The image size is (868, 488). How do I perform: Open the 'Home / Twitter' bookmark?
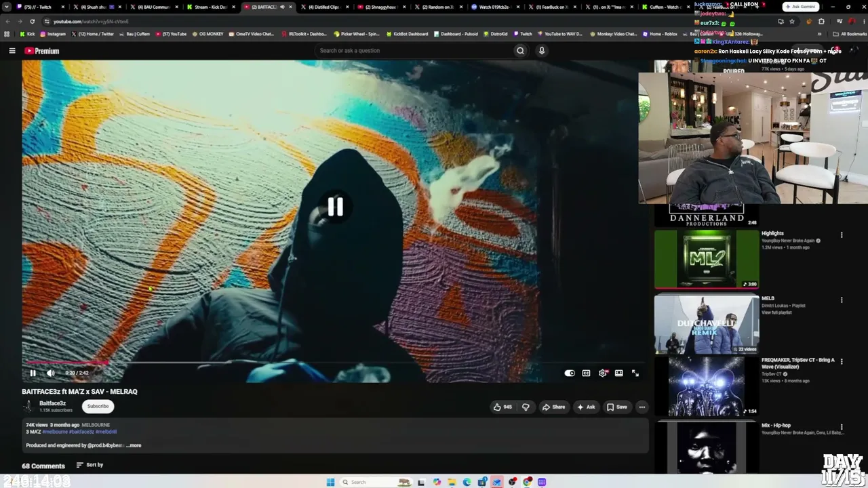(93, 34)
